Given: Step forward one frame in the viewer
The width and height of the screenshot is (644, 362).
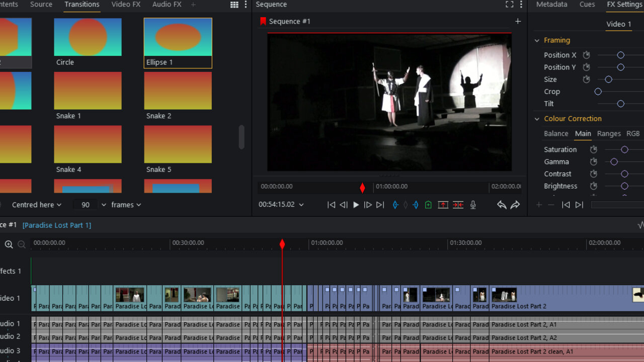Looking at the screenshot, I should [368, 205].
